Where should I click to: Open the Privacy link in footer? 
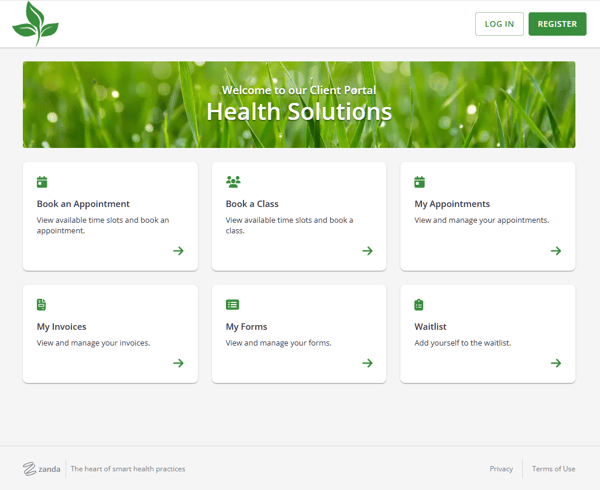click(501, 468)
